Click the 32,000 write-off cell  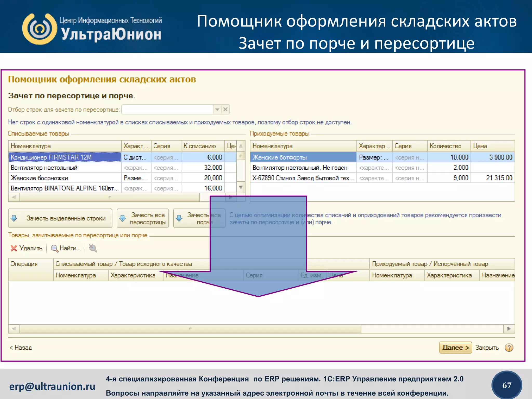(203, 168)
